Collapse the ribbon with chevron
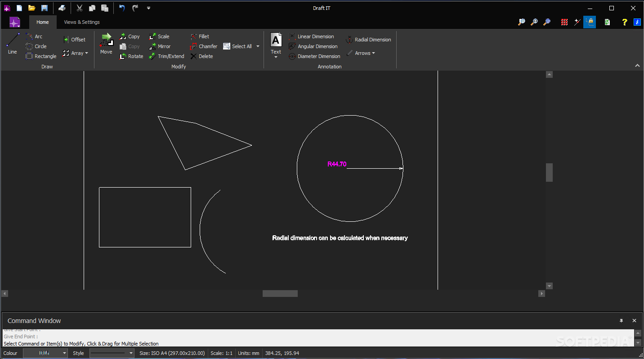644x359 pixels. pos(637,66)
